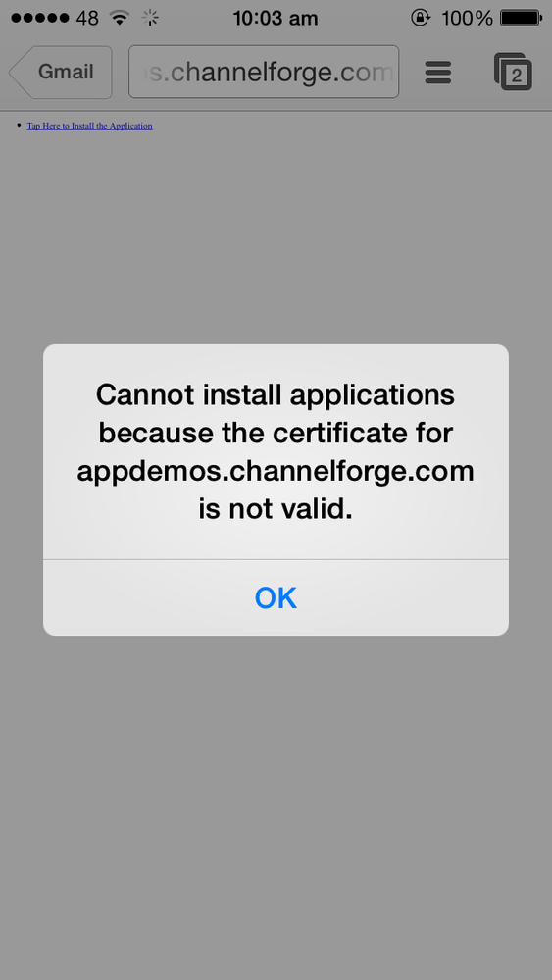Screen dimensions: 552x980
Task: Tap the battery icon in status bar
Action: (x=522, y=18)
